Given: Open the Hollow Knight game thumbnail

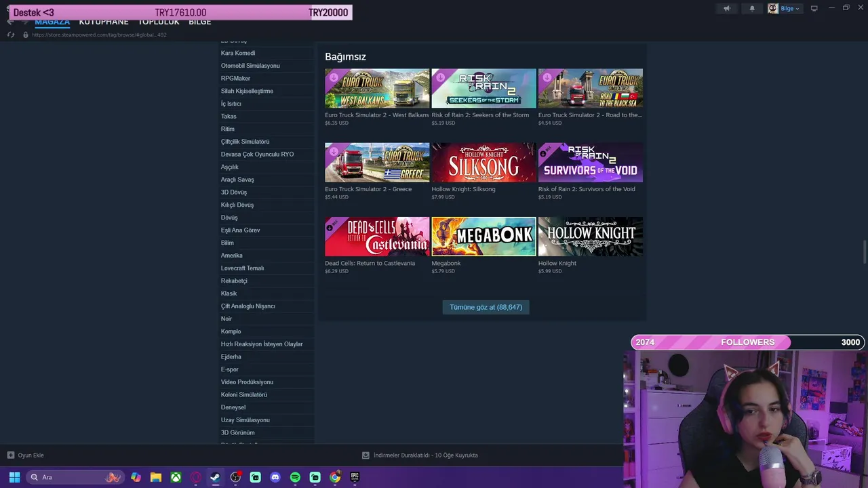Looking at the screenshot, I should pos(591,237).
